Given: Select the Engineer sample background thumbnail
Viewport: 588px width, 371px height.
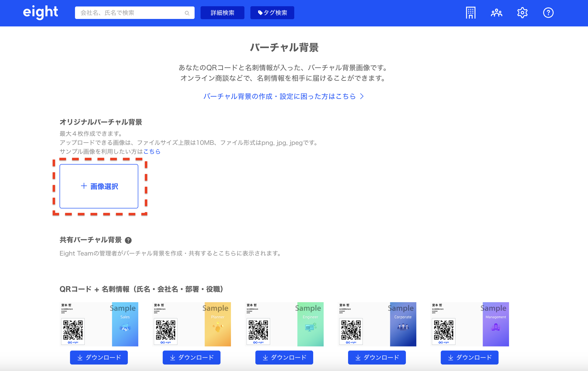Looking at the screenshot, I should (x=284, y=324).
